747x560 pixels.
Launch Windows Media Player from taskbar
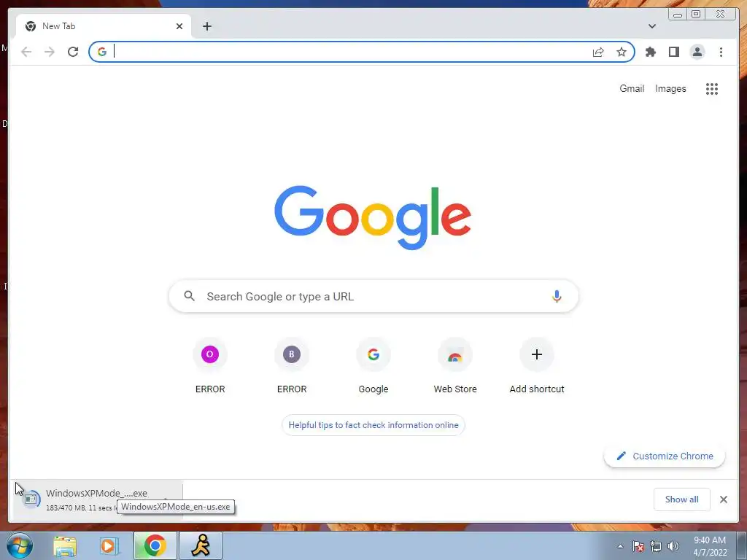tap(109, 546)
